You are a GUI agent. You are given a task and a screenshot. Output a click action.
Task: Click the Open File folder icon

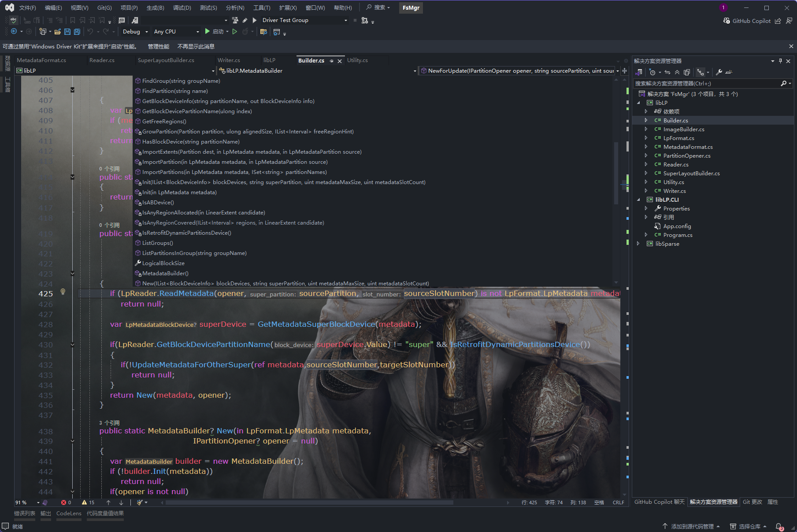(x=57, y=32)
